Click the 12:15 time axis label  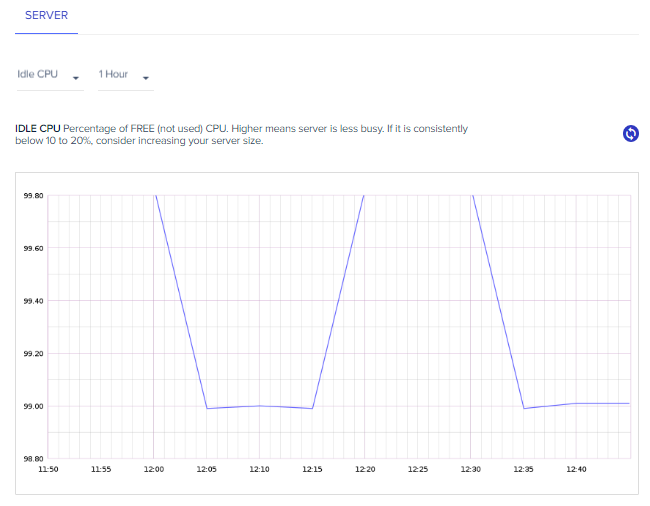[x=312, y=469]
